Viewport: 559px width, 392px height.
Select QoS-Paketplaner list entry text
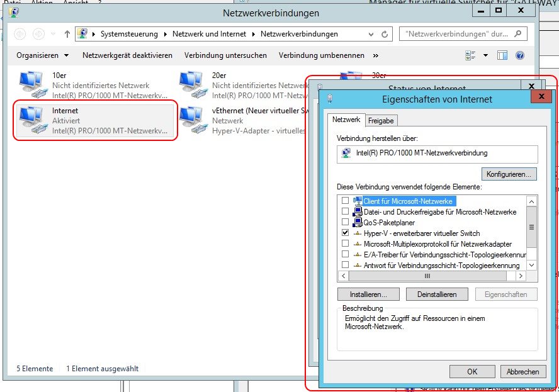tap(389, 223)
